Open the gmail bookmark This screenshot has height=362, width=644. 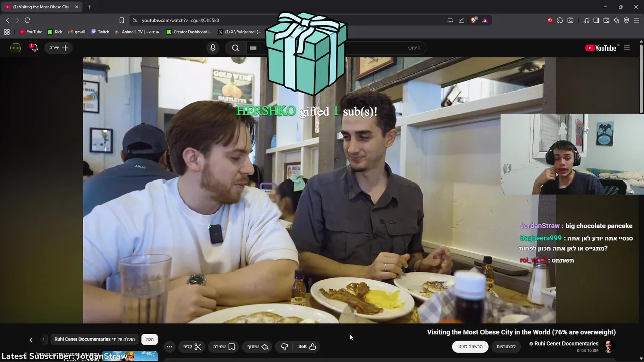coord(76,32)
